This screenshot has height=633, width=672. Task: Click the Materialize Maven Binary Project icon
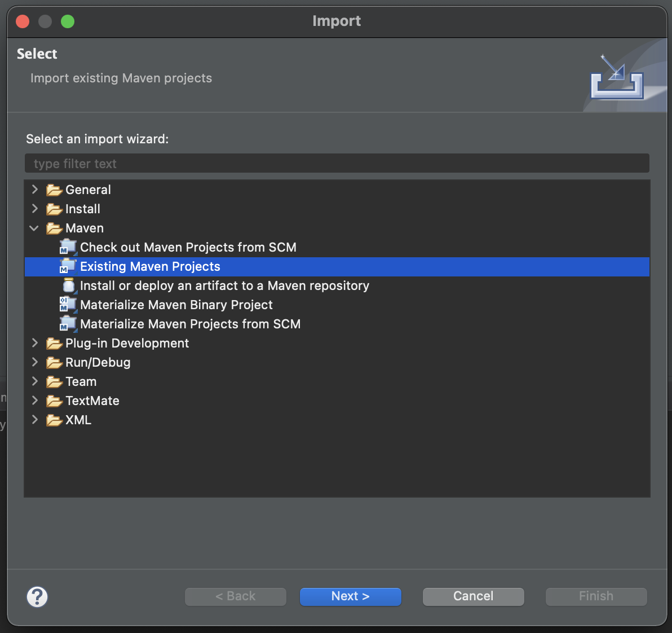[68, 305]
